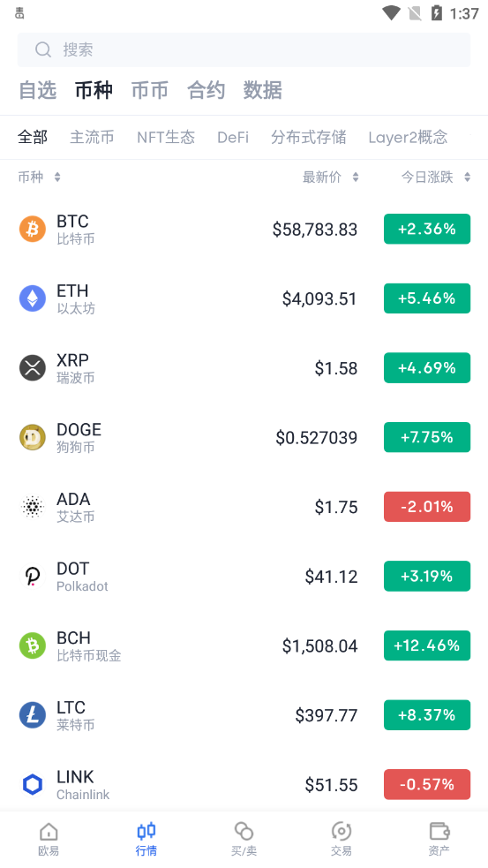Go to the 欧易 home icon
Viewport: 488px width, 868px height.
[49, 831]
